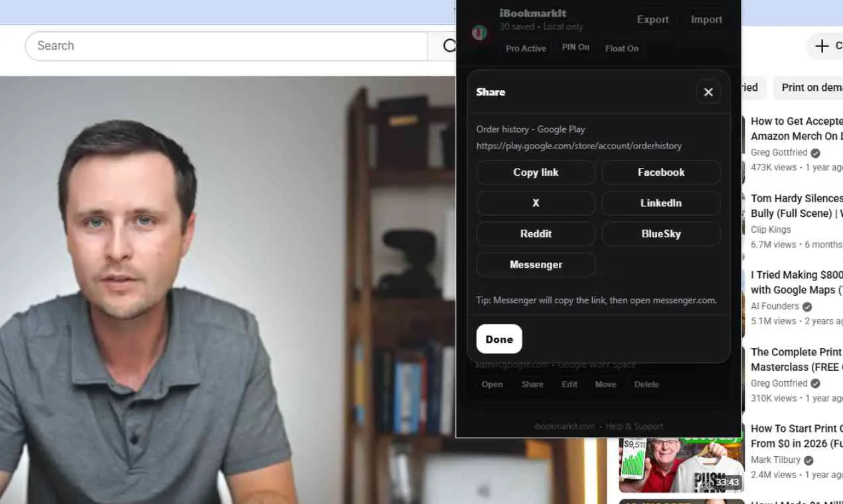The height and width of the screenshot is (504, 843).
Task: Share the link to Facebook
Action: [x=661, y=172]
